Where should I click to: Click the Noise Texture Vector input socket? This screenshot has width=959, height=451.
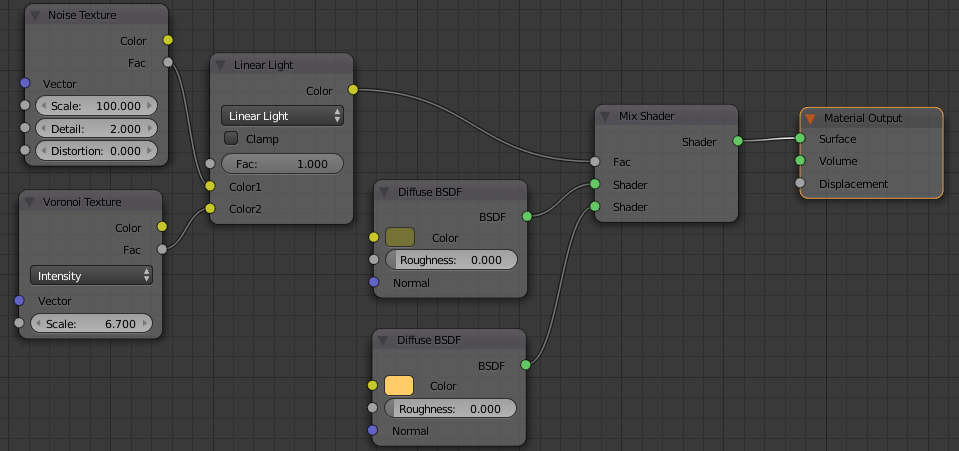coord(24,83)
